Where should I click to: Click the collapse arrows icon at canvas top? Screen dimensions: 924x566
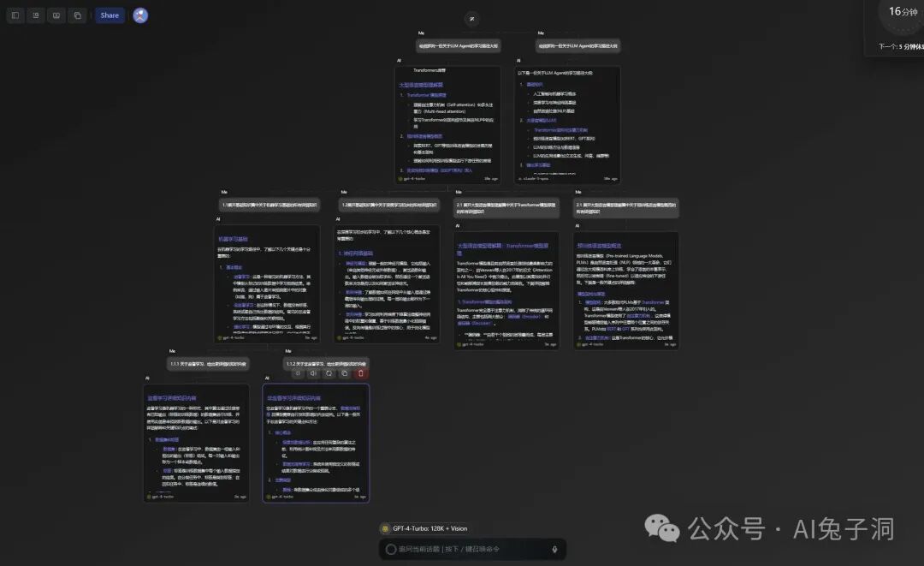point(471,19)
